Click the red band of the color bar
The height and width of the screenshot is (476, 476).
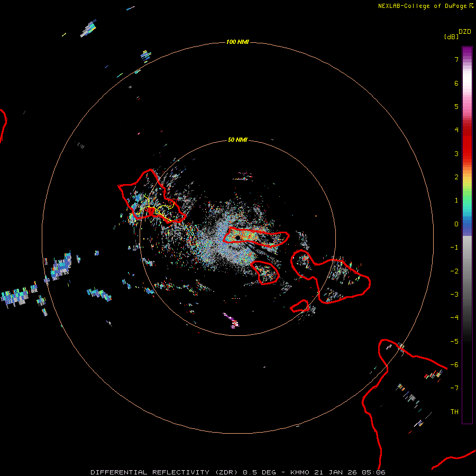[467, 143]
